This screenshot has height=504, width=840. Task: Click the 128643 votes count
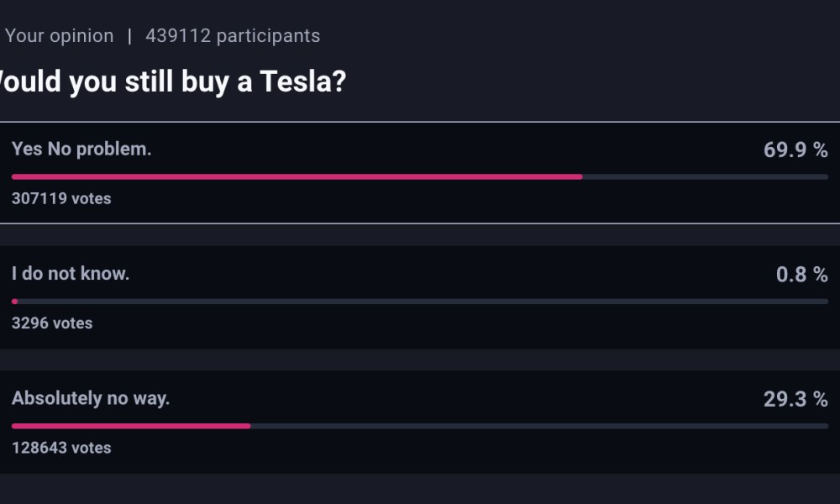tap(61, 449)
